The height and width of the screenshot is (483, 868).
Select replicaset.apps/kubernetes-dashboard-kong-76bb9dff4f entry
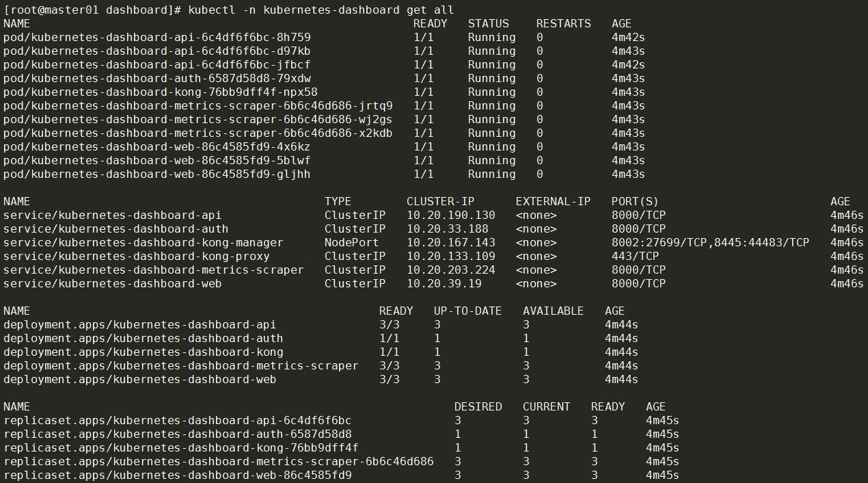click(x=180, y=447)
